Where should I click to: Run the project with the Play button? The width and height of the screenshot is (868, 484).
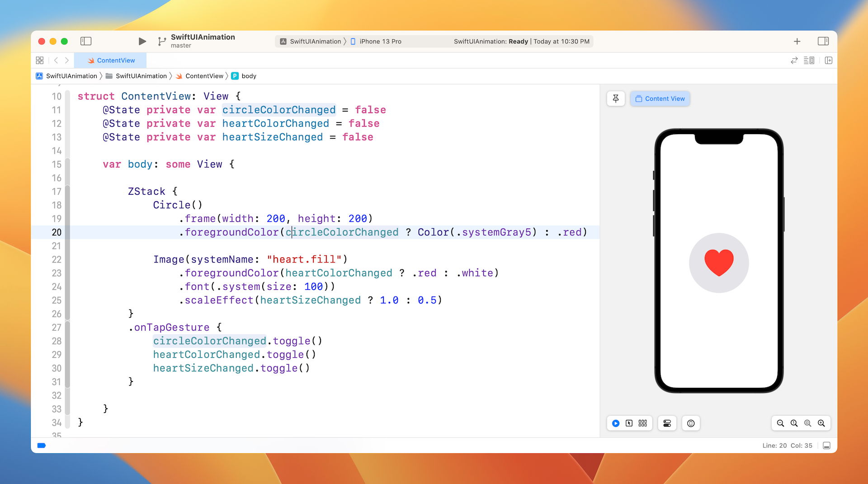click(142, 41)
